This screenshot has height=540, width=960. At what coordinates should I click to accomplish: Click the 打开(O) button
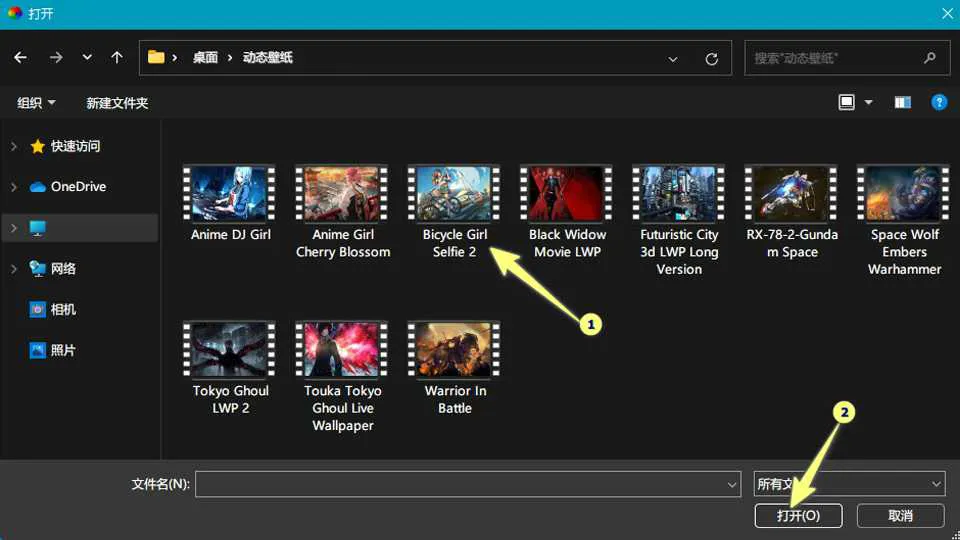point(798,516)
